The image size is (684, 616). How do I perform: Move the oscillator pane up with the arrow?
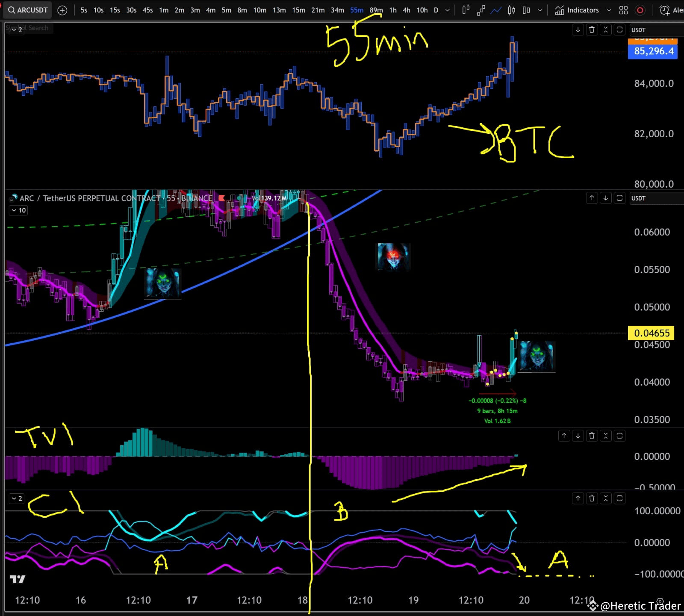pos(578,498)
